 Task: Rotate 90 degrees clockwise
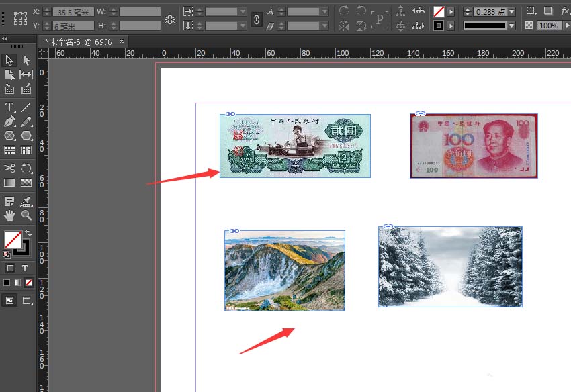pos(343,11)
